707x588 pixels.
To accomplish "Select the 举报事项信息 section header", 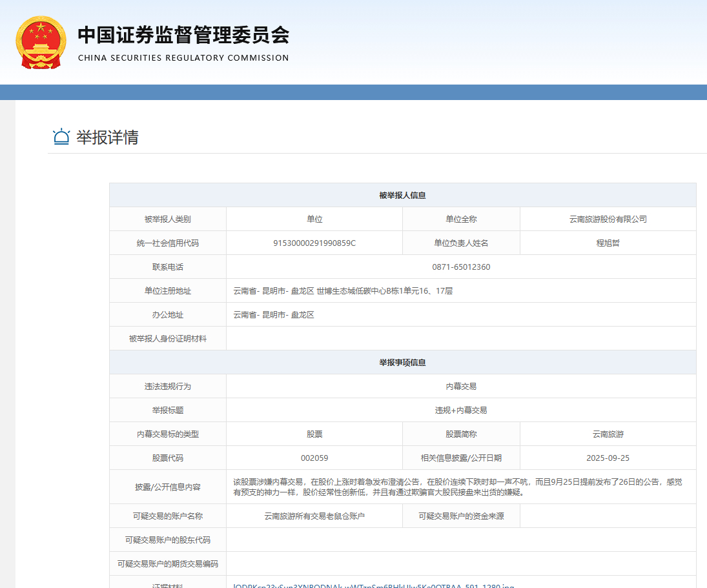I will point(403,362).
